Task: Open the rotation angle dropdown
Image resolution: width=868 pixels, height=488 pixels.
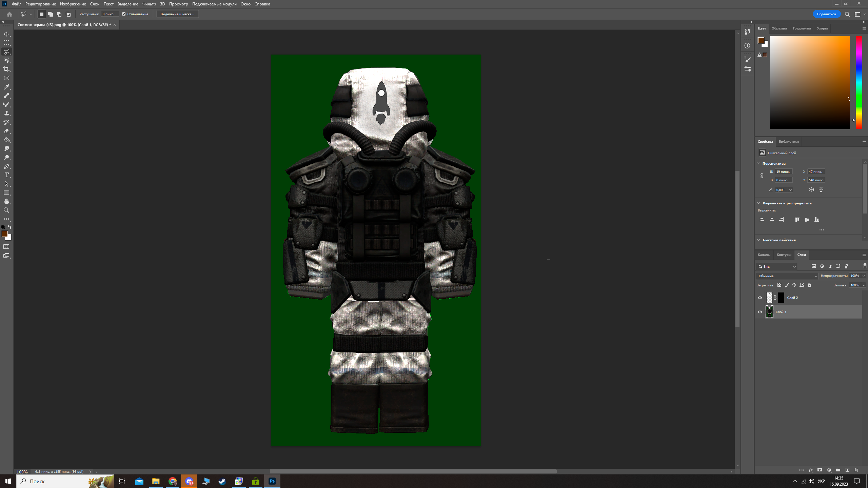Action: pos(790,190)
